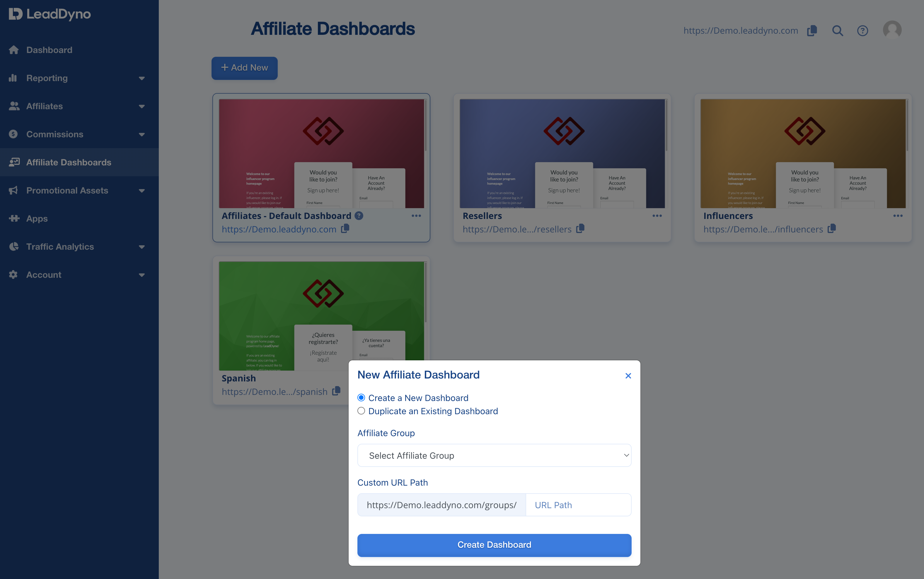The width and height of the screenshot is (924, 579).
Task: Open search with the magnifier icon
Action: click(838, 31)
